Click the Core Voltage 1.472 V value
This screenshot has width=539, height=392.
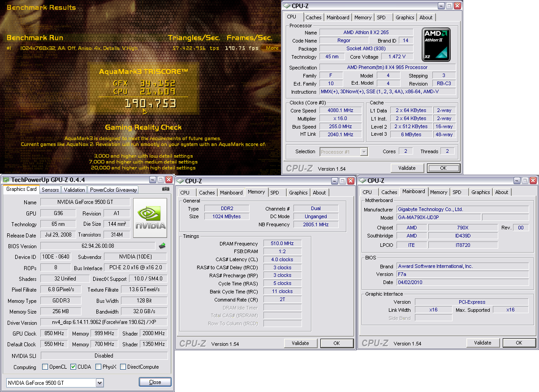point(397,57)
